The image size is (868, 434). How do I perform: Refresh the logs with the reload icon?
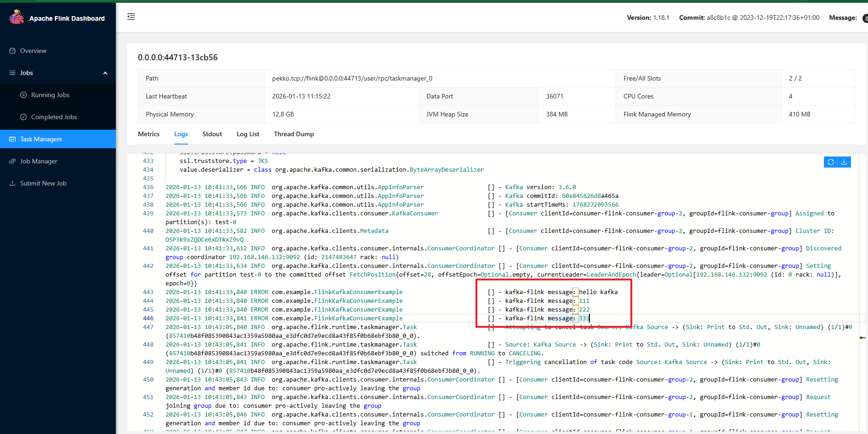(830, 162)
